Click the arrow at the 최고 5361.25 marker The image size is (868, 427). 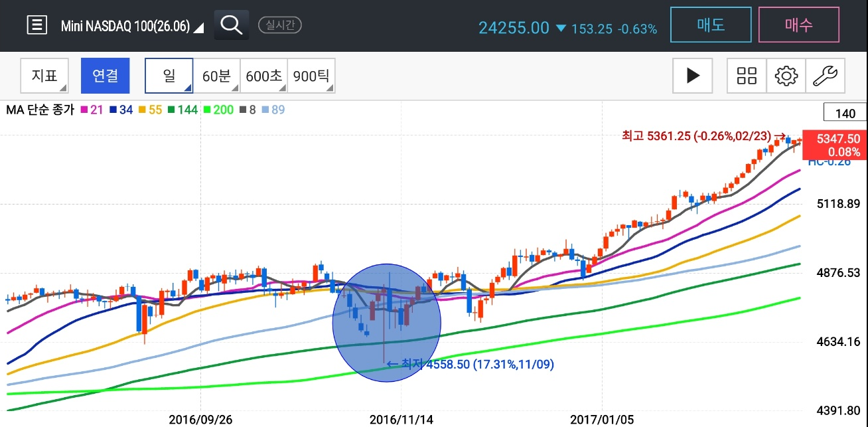tap(780, 137)
